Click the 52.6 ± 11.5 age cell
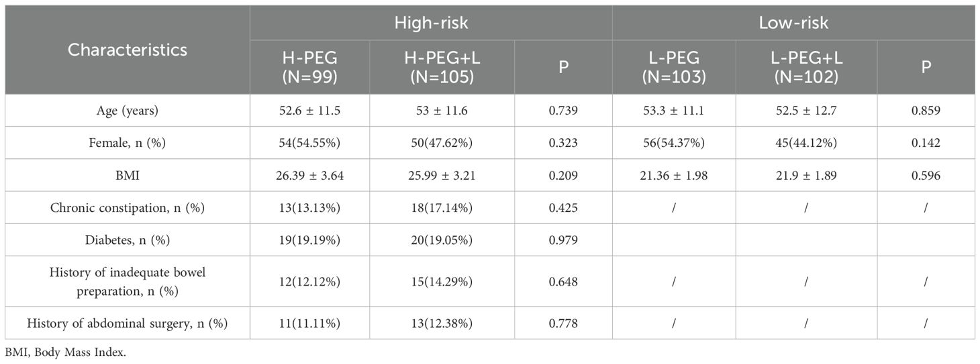Screen dimensions: 980x364 [x=309, y=110]
